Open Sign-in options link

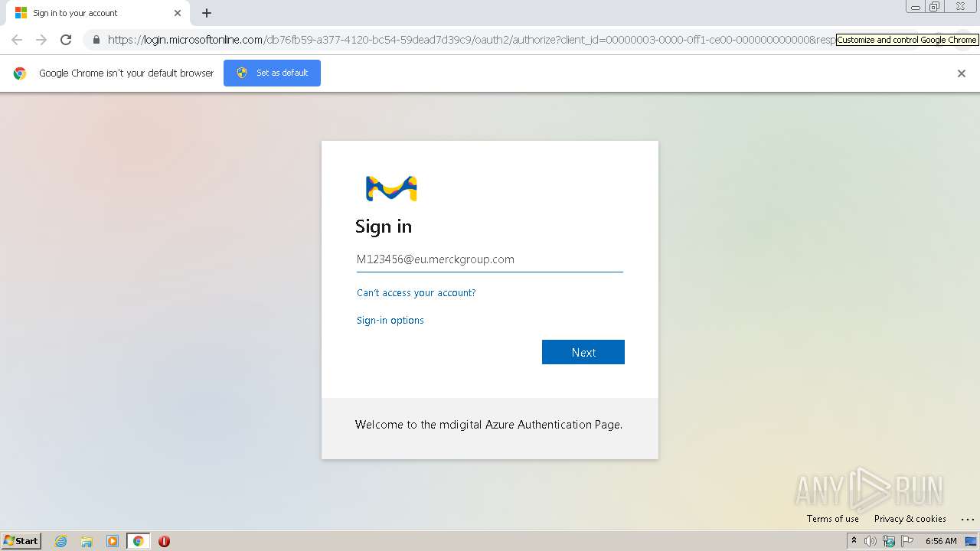click(x=390, y=321)
